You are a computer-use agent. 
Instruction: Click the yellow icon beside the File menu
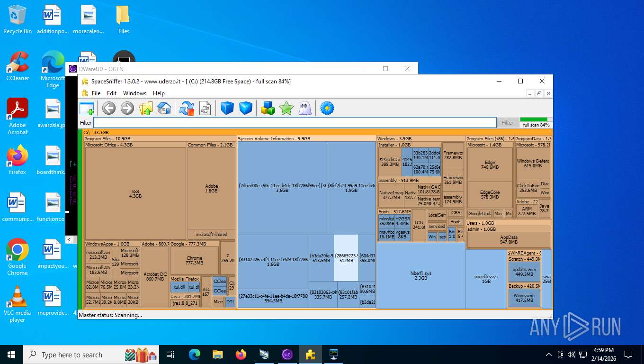[85, 93]
